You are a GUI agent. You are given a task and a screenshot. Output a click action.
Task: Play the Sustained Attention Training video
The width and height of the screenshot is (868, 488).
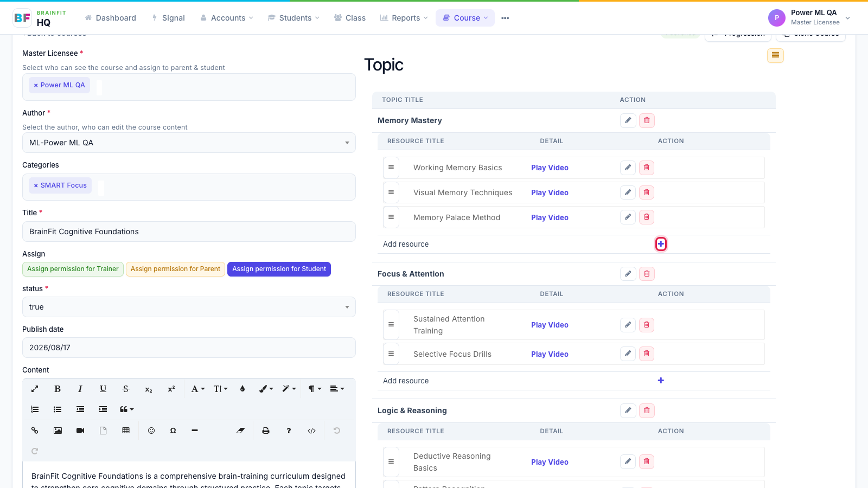(x=550, y=325)
